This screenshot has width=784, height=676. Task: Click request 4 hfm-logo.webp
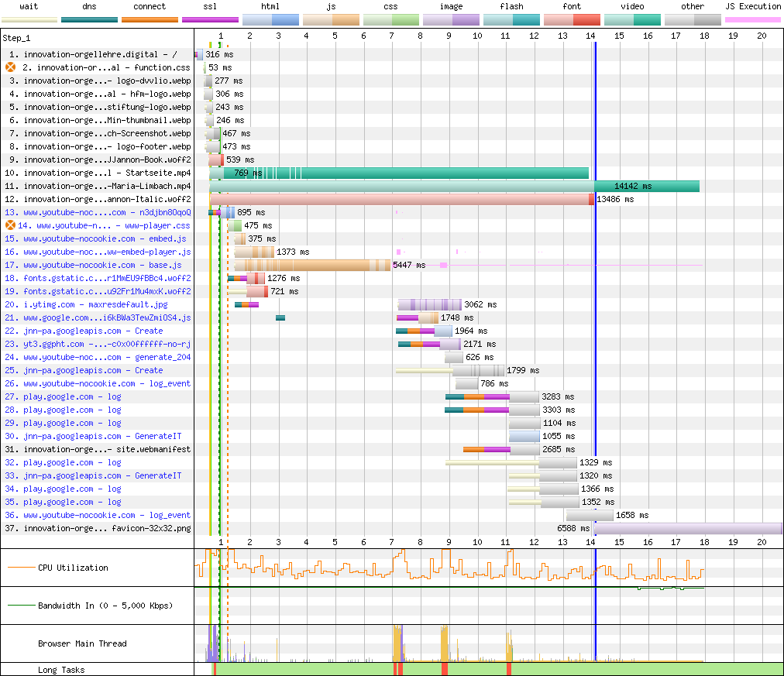(100, 94)
